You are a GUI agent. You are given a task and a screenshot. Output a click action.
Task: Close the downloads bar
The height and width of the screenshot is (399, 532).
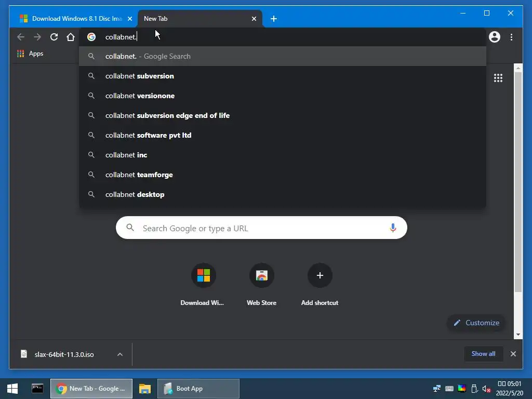pos(513,354)
